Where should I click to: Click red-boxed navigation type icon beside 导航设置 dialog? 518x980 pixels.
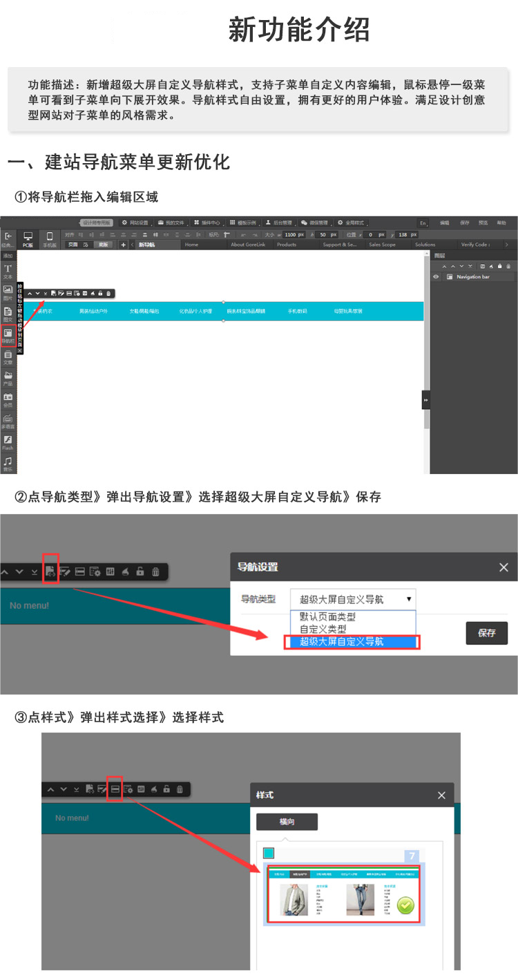click(x=50, y=572)
